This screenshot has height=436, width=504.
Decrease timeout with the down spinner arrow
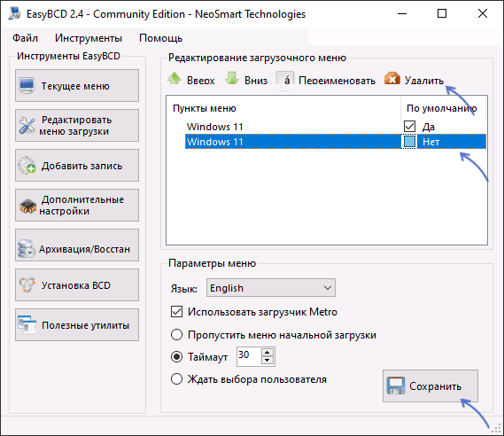coord(268,361)
